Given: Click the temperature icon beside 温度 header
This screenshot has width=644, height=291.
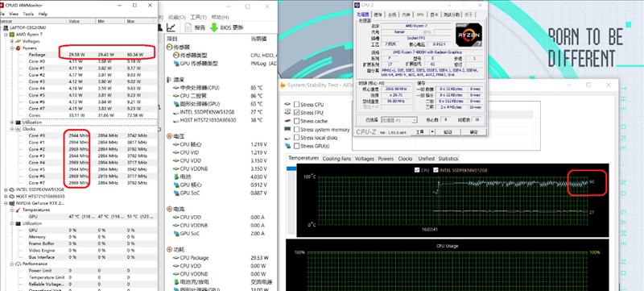Looking at the screenshot, I should tap(170, 79).
